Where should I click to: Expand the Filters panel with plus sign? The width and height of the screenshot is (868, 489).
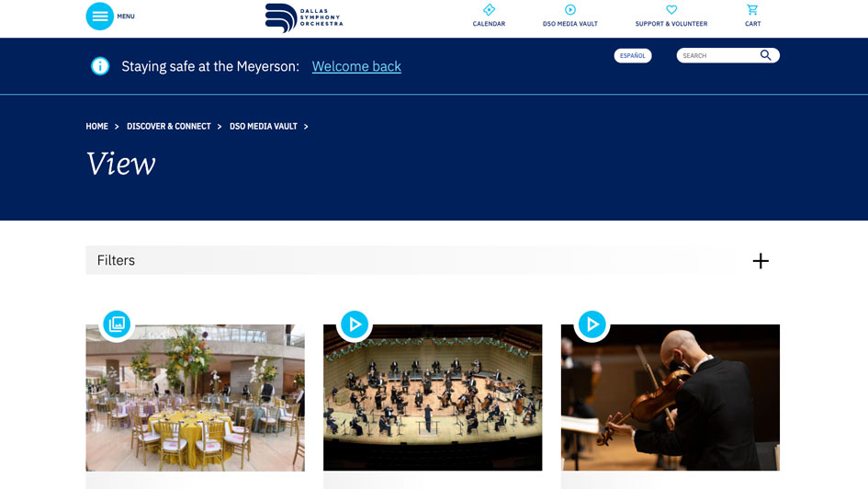[x=761, y=261]
